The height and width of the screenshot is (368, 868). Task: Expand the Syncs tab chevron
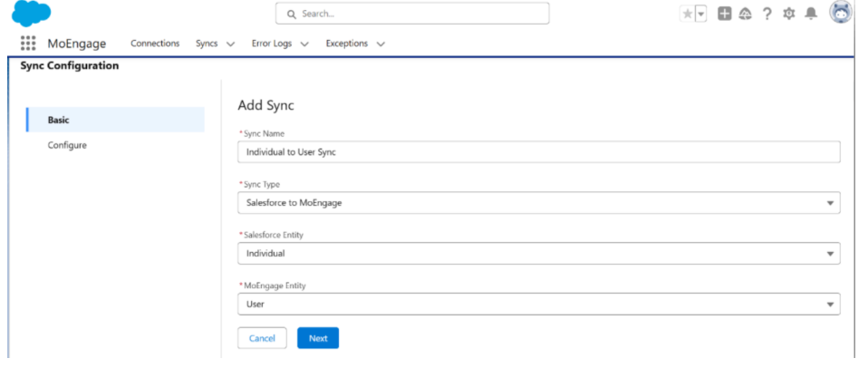231,44
